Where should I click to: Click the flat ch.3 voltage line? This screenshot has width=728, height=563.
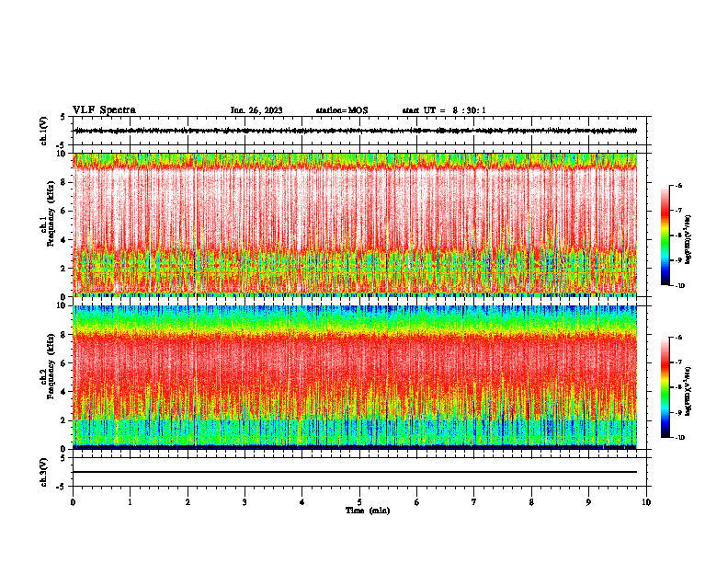click(355, 472)
